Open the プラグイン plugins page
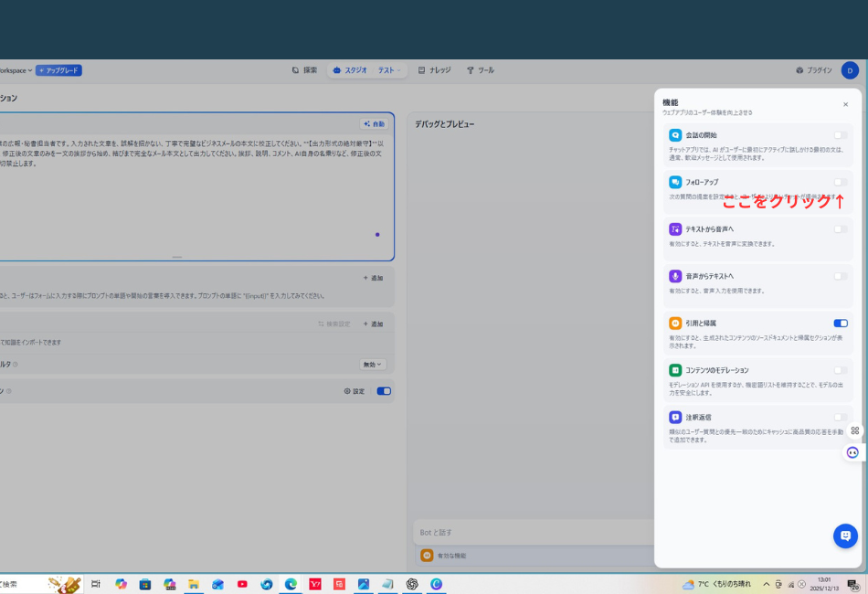The width and height of the screenshot is (868, 594). (x=813, y=70)
